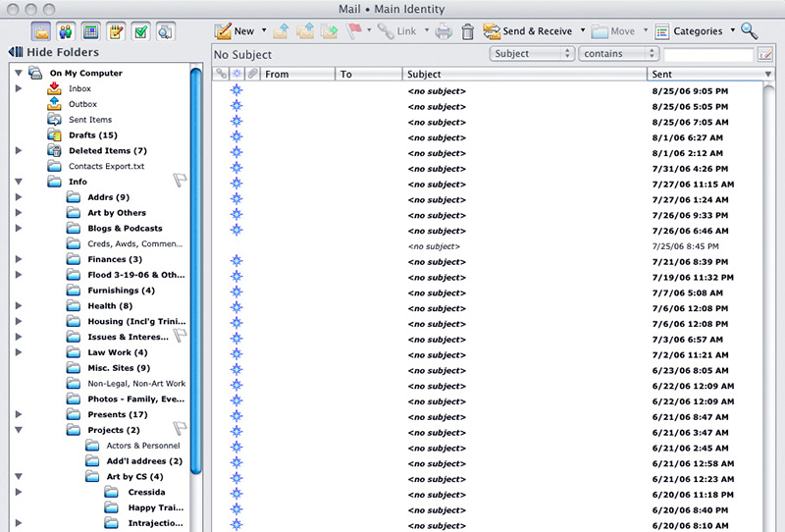Click the filter search text field
Viewport: 785px width, 532px height.
click(707, 55)
